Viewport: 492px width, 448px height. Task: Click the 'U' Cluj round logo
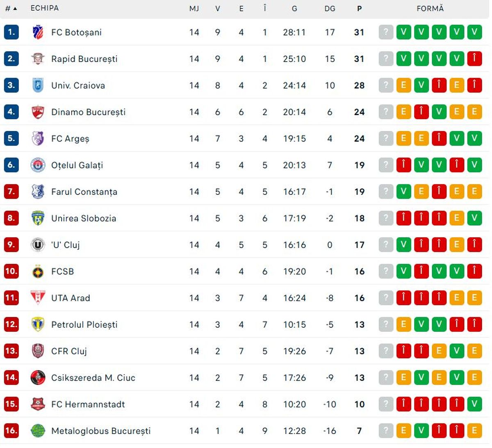38,245
